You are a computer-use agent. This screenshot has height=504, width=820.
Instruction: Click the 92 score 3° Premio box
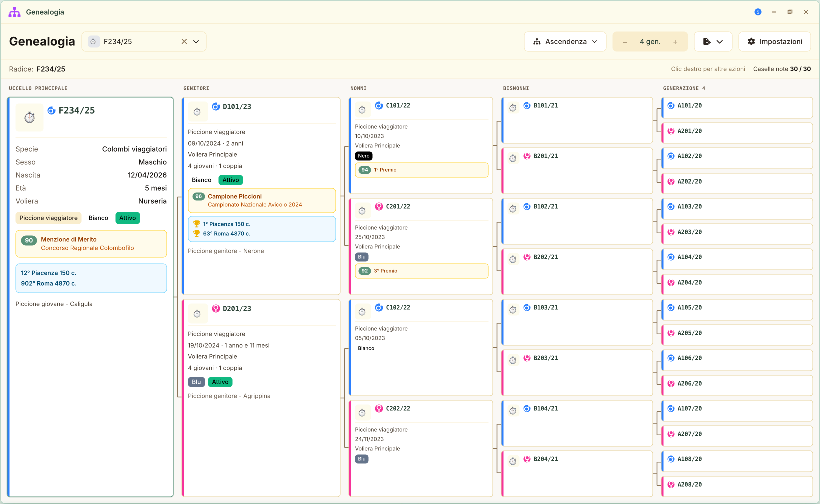(x=422, y=271)
